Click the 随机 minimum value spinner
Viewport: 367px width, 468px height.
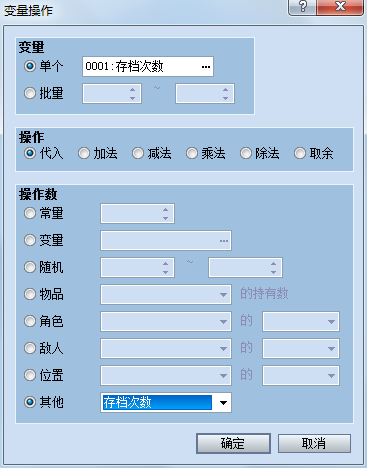(137, 268)
